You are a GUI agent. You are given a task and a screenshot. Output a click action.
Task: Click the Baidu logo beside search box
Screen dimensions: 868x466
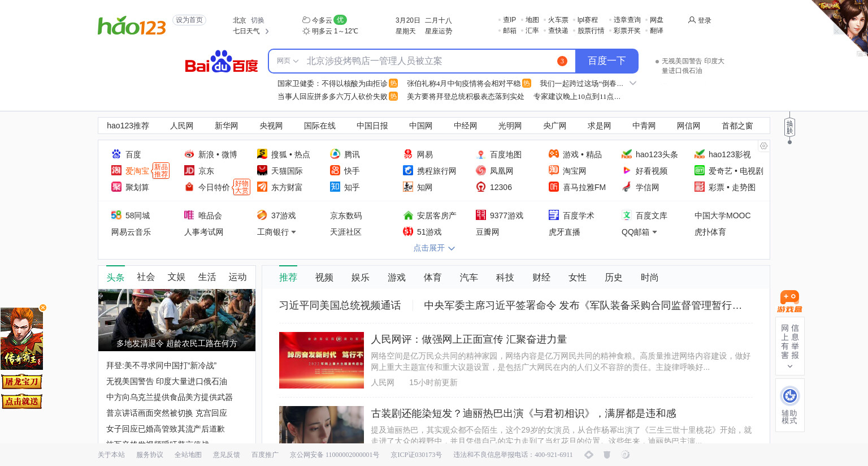click(222, 62)
